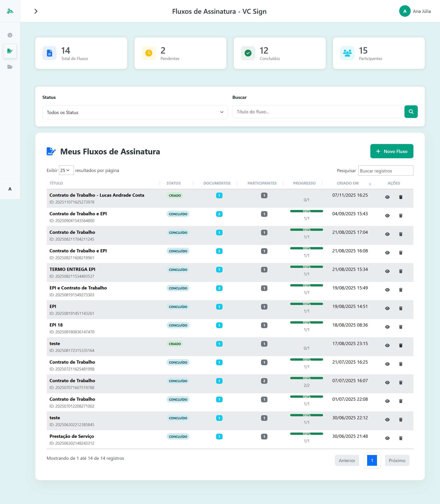This screenshot has height=504, width=440.
Task: Open the folder icon in sidebar
Action: click(10, 67)
